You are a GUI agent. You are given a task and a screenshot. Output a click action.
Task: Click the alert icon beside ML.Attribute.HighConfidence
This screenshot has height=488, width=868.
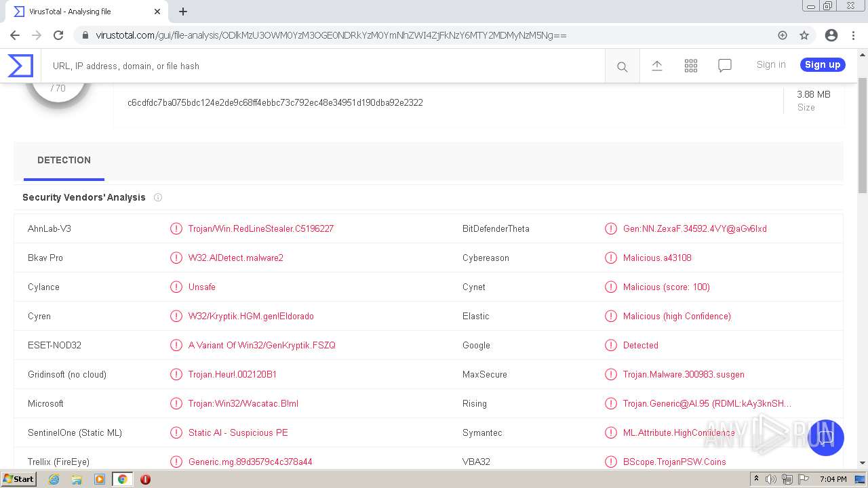(x=611, y=432)
